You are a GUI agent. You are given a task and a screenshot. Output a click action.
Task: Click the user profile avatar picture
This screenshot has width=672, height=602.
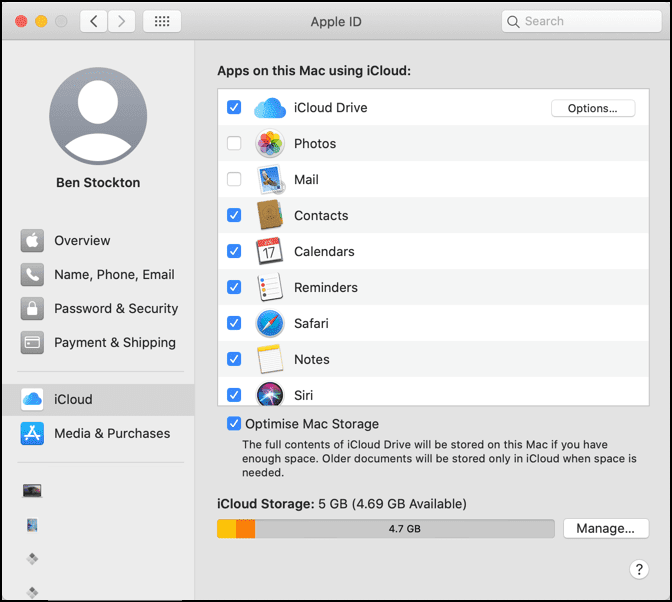[98, 116]
